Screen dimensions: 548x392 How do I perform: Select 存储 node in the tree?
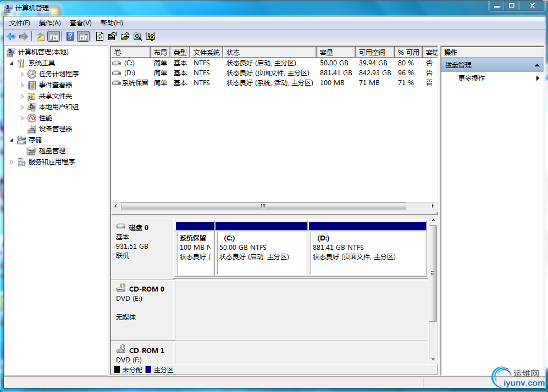click(x=35, y=139)
